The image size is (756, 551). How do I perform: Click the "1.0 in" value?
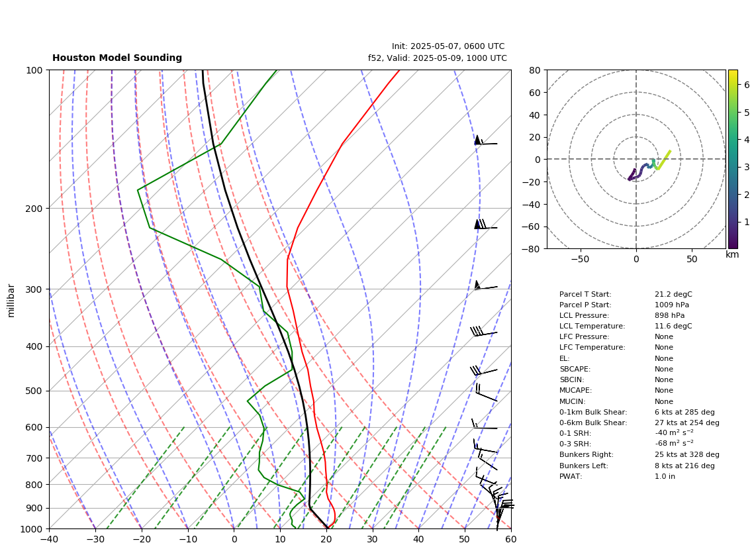665,477
